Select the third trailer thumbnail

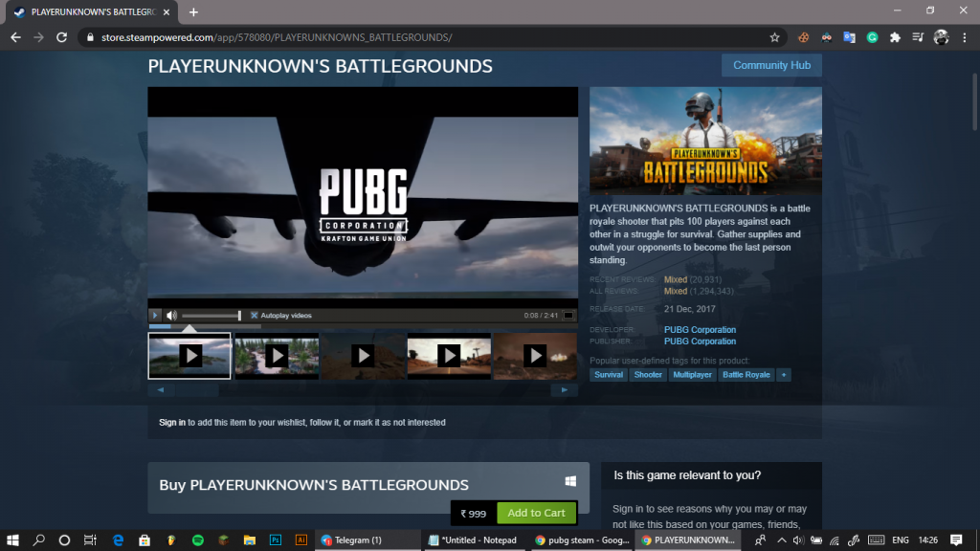pos(363,356)
